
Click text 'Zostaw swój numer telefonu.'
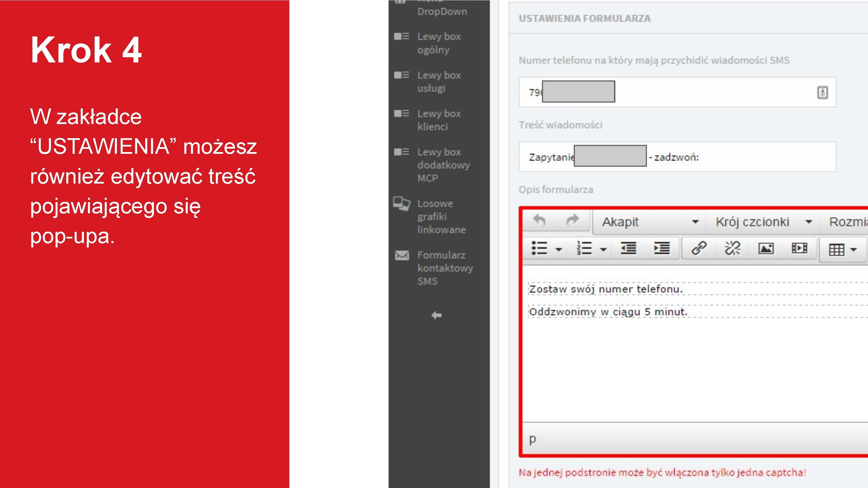pos(606,289)
